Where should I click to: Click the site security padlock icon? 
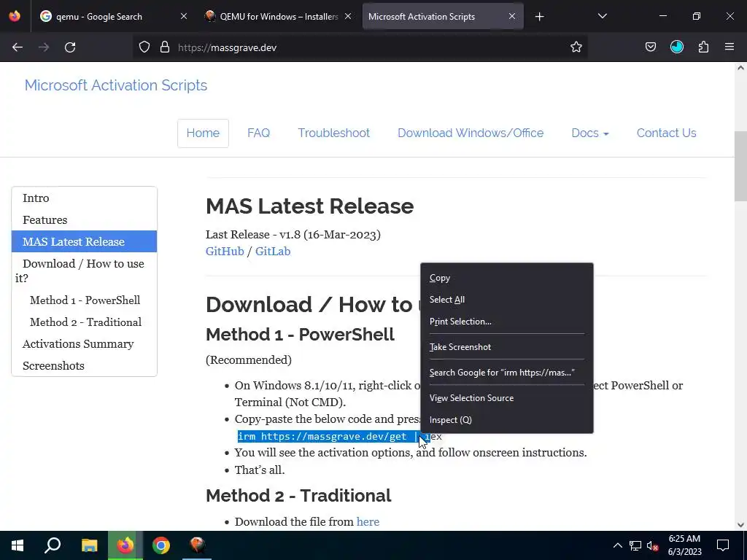tap(165, 47)
